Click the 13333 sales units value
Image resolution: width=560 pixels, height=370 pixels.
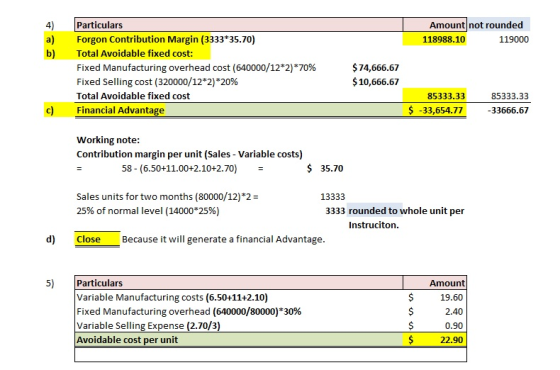(x=332, y=197)
